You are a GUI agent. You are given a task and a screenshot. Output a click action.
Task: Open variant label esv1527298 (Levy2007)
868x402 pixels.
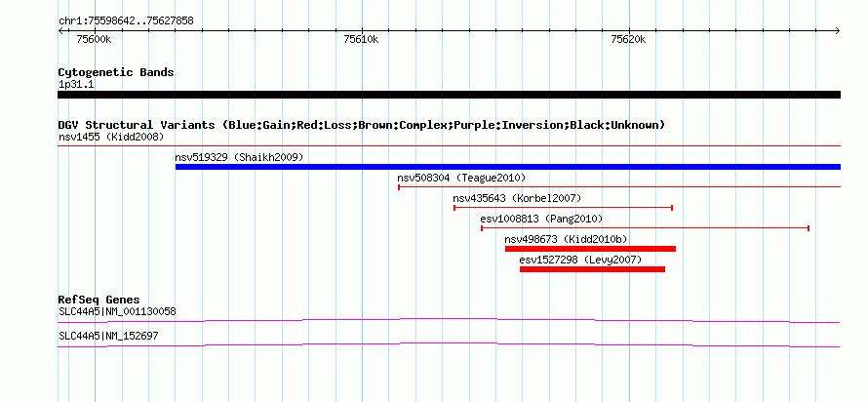[x=580, y=260]
